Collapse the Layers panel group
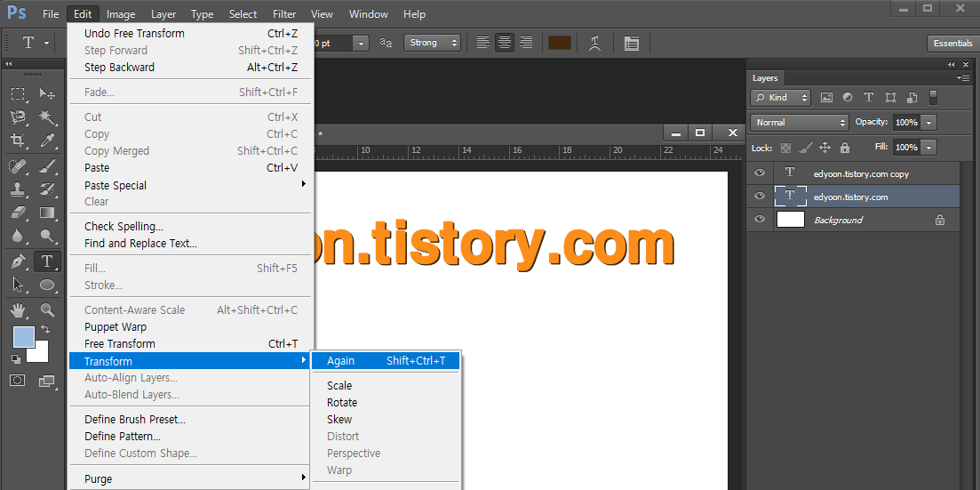The image size is (980, 490). 952,64
